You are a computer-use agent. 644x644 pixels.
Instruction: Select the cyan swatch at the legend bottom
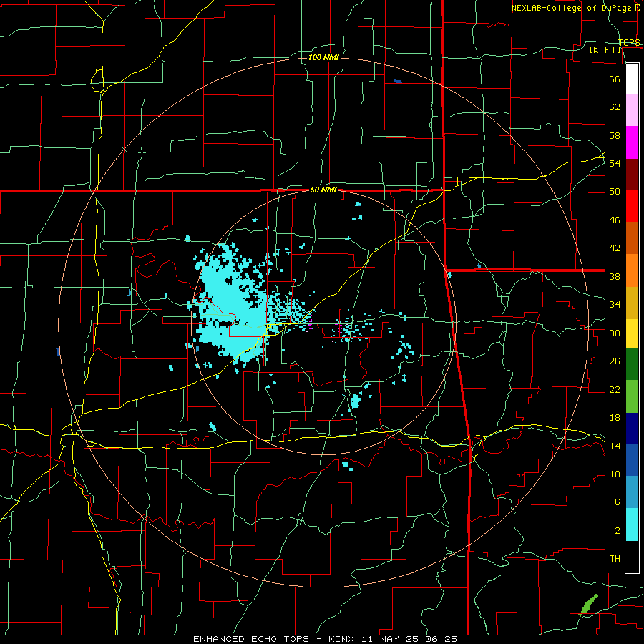point(632,525)
